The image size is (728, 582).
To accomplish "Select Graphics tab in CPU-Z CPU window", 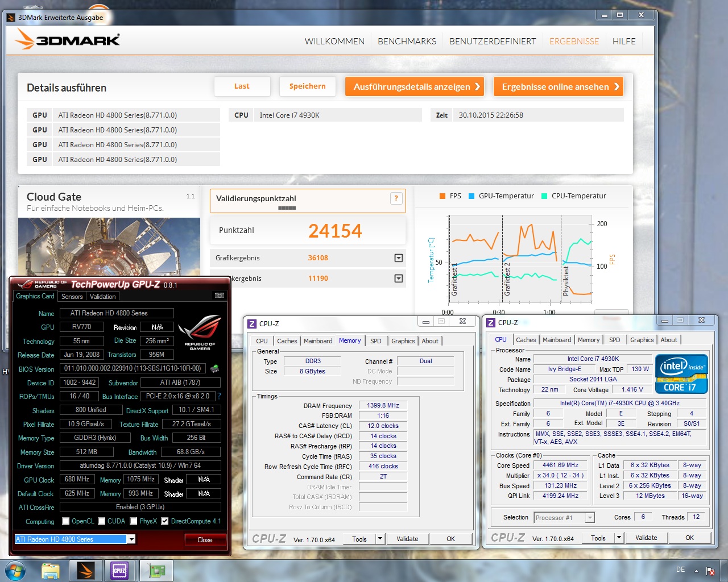I will coord(642,340).
